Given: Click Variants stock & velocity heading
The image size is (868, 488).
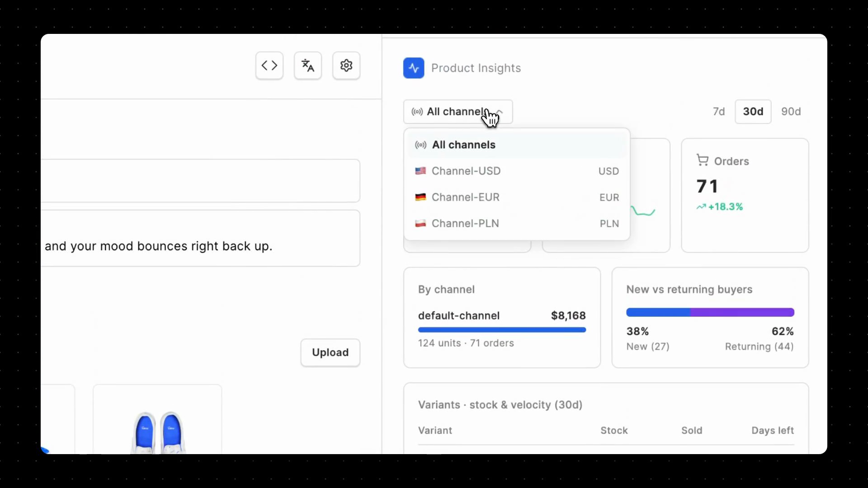Looking at the screenshot, I should pyautogui.click(x=500, y=405).
